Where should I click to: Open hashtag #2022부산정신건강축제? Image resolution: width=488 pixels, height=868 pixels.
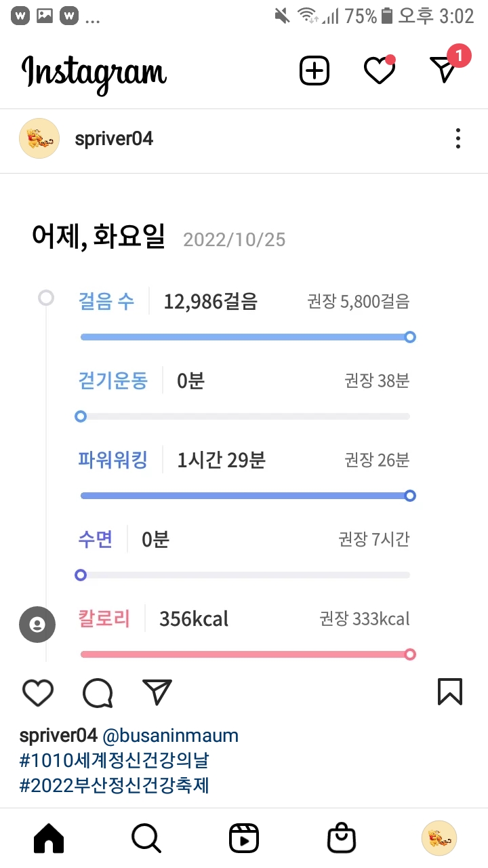[115, 785]
